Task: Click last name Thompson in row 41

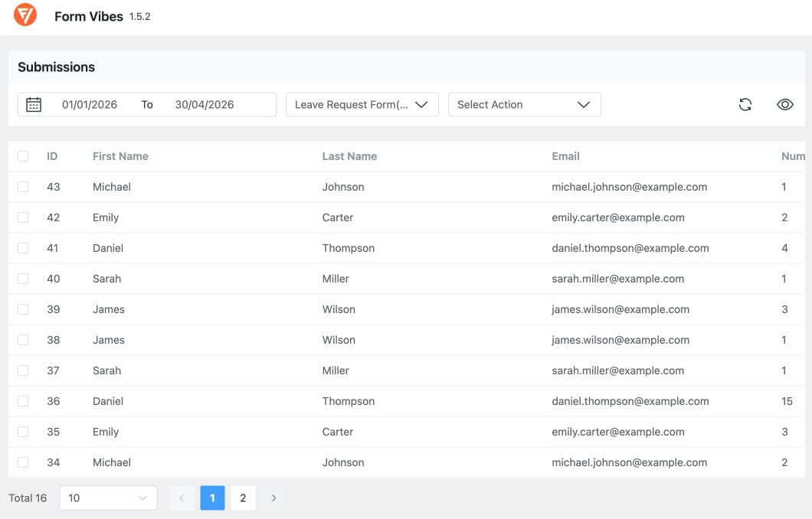Action: [349, 248]
